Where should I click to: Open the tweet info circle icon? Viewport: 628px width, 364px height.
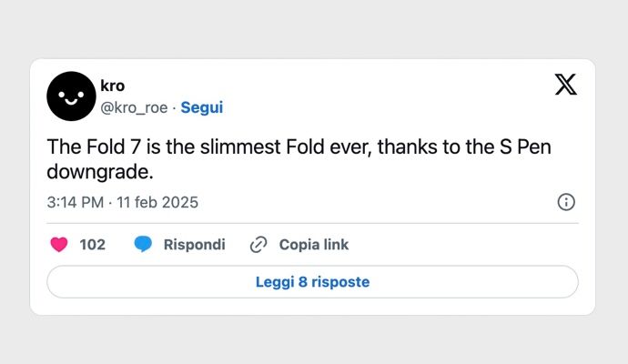pyautogui.click(x=566, y=202)
